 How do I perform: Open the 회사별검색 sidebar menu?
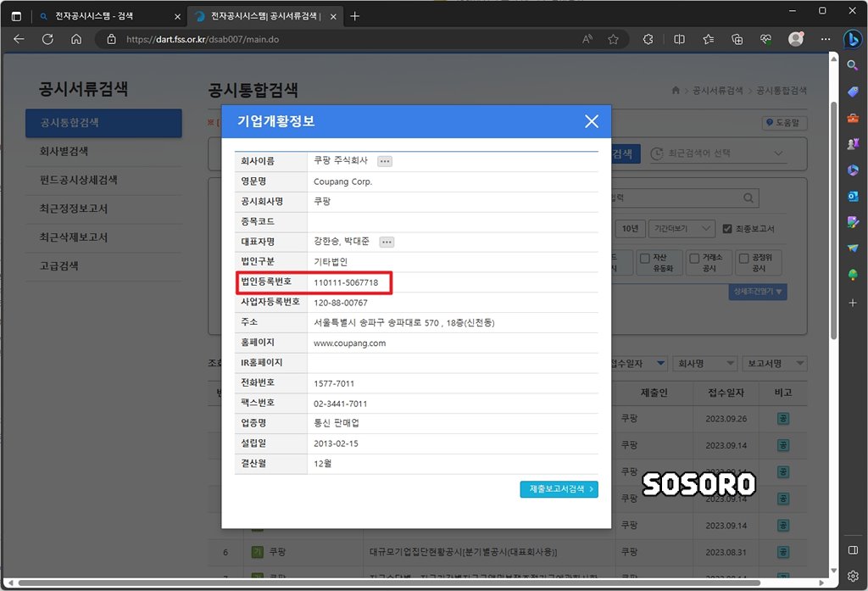click(x=103, y=152)
